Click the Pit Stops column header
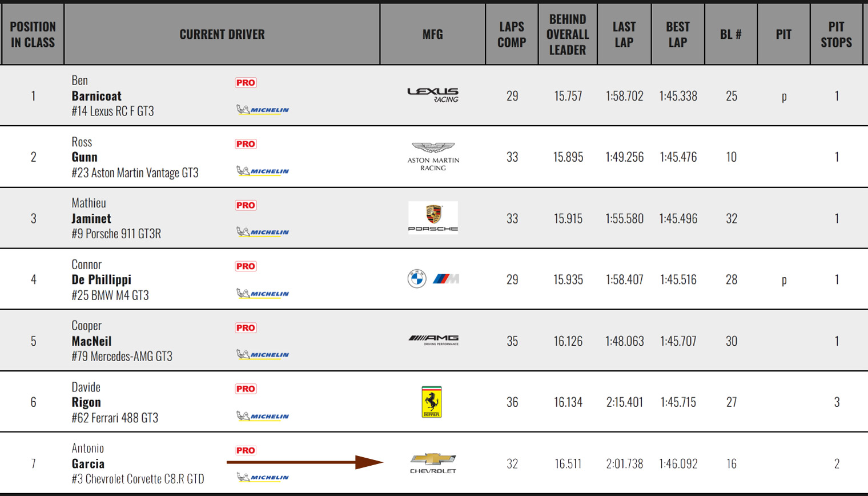 coord(836,34)
